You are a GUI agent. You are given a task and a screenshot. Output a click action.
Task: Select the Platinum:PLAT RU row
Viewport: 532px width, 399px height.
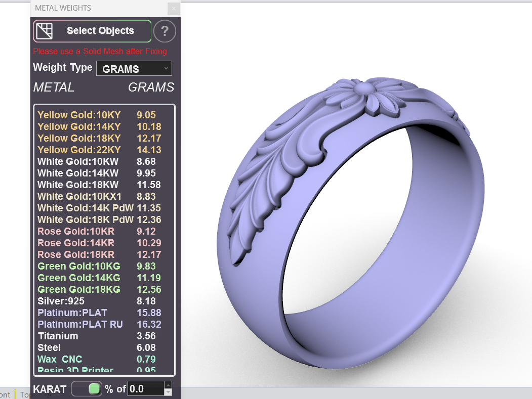[104, 325]
